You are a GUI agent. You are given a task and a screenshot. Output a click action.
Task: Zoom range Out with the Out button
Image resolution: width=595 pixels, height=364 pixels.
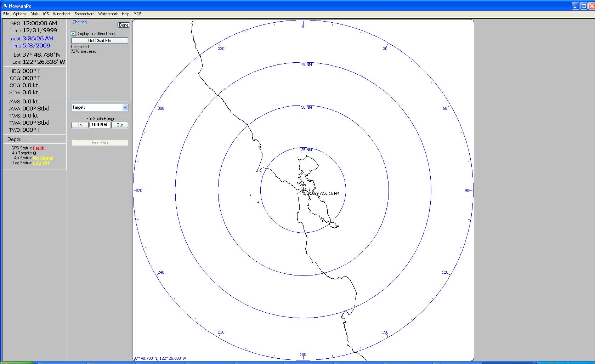120,125
